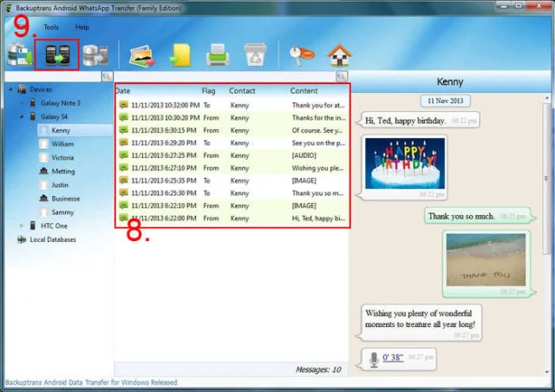
Task: Click the device tree search field
Action: 53,76
